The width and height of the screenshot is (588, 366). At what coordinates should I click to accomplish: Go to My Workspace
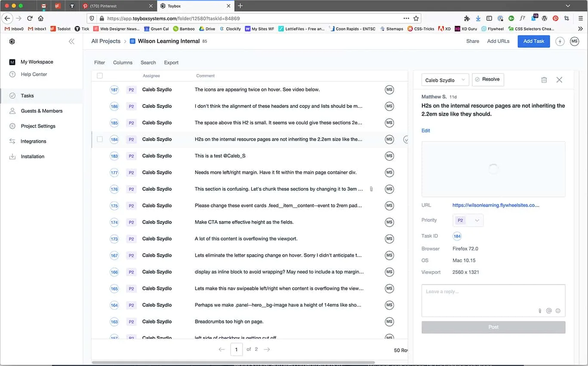tap(37, 62)
